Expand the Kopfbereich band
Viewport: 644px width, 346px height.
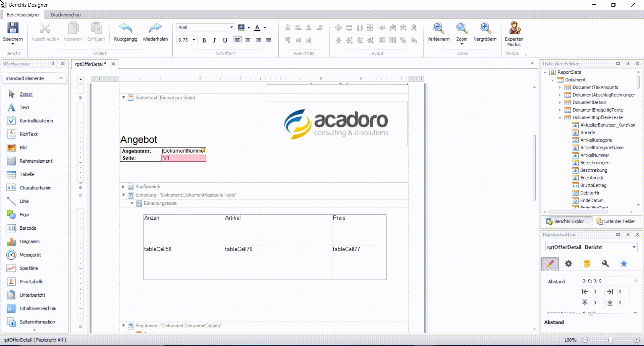[123, 186]
